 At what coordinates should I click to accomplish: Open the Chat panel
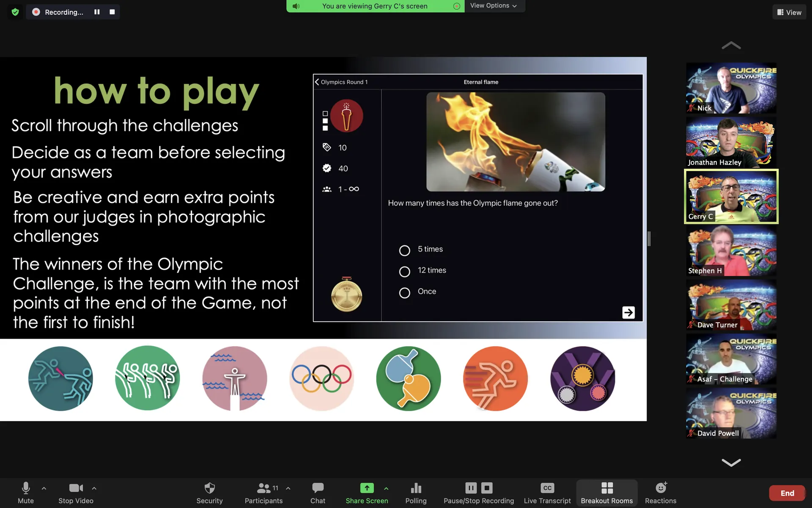click(318, 493)
